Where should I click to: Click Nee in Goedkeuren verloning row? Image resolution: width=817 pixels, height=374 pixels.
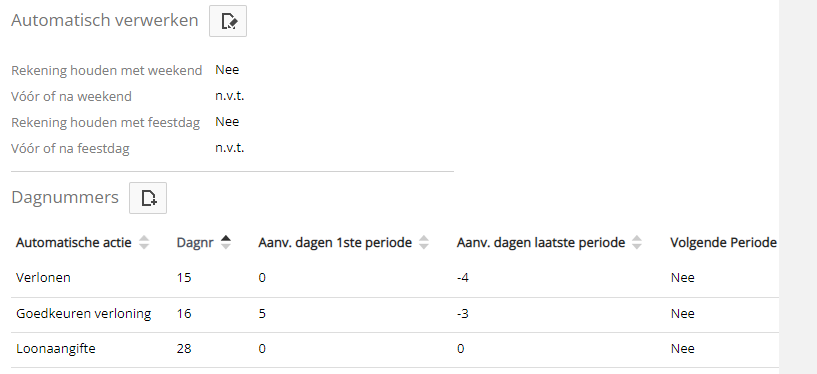[683, 314]
